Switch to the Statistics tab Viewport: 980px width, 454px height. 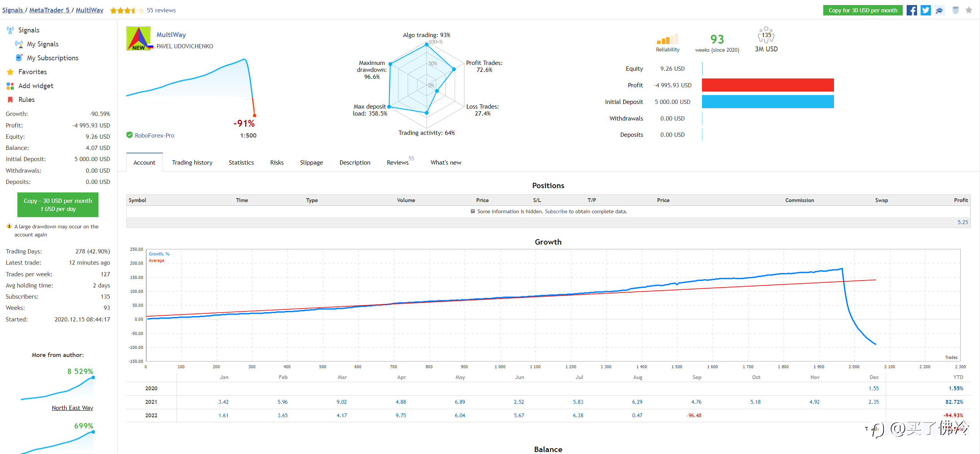[x=241, y=163]
